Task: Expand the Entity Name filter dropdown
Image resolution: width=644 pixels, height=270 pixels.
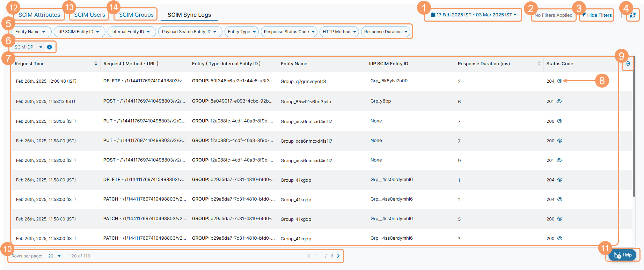Action: tap(31, 32)
